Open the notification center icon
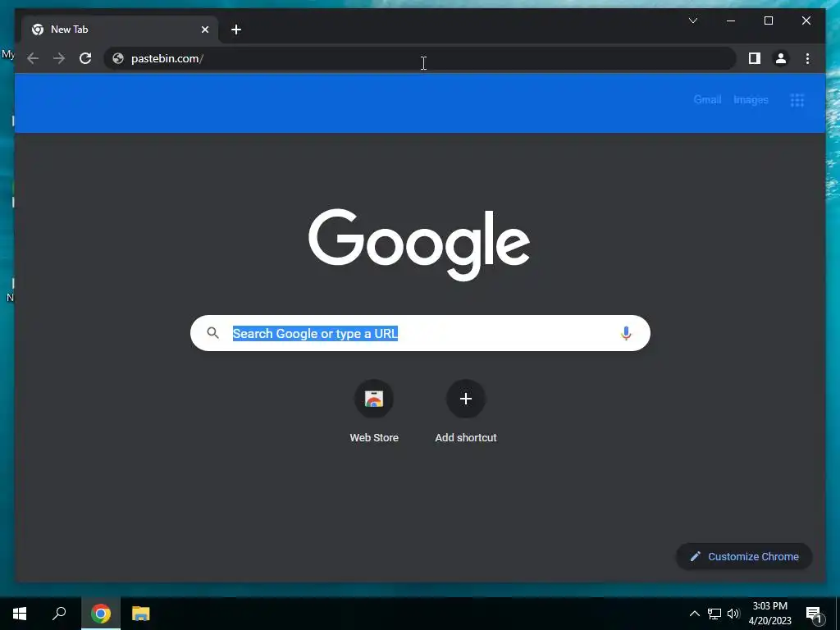The image size is (840, 630). 814,614
